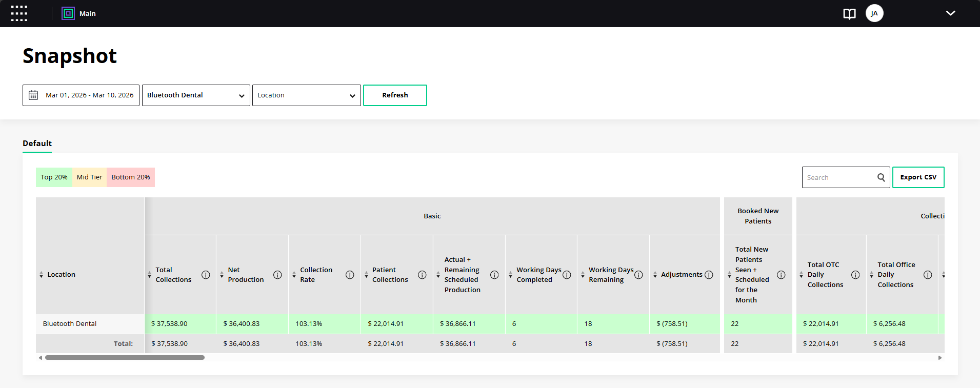Click the Export CSV button
The width and height of the screenshot is (980, 388).
(918, 177)
